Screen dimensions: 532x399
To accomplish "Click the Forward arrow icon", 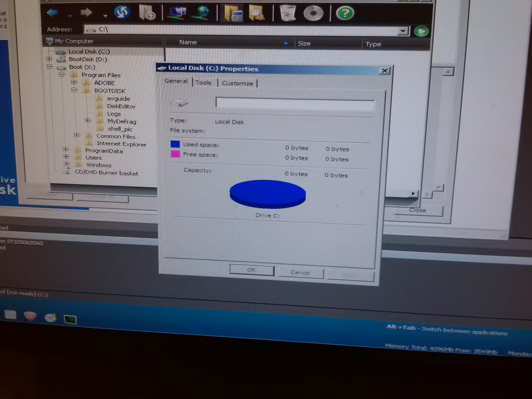I will click(x=86, y=13).
